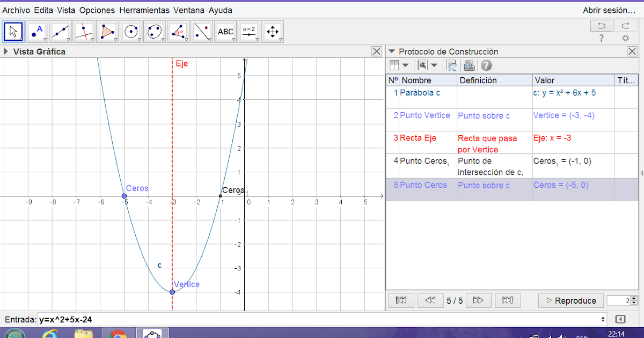Select the Polygon tool
The height and width of the screenshot is (338, 644).
[107, 31]
